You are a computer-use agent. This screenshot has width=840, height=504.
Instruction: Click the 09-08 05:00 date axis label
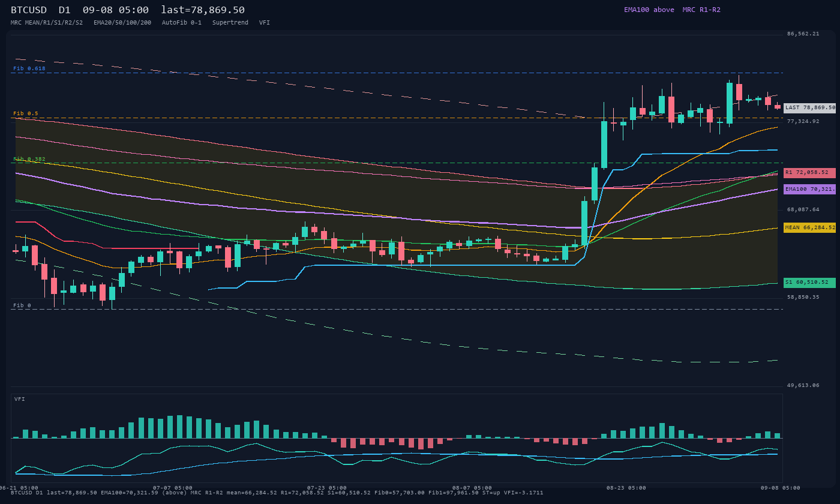(781, 488)
